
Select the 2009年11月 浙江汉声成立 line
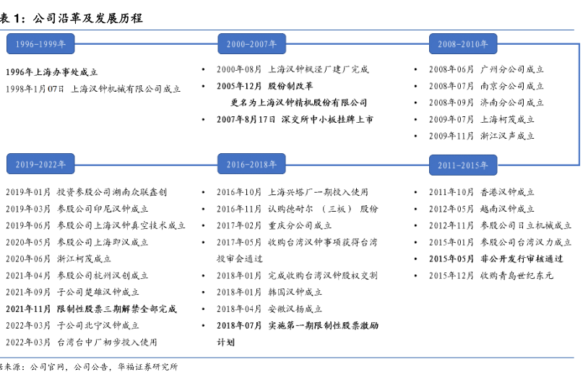[x=482, y=136]
